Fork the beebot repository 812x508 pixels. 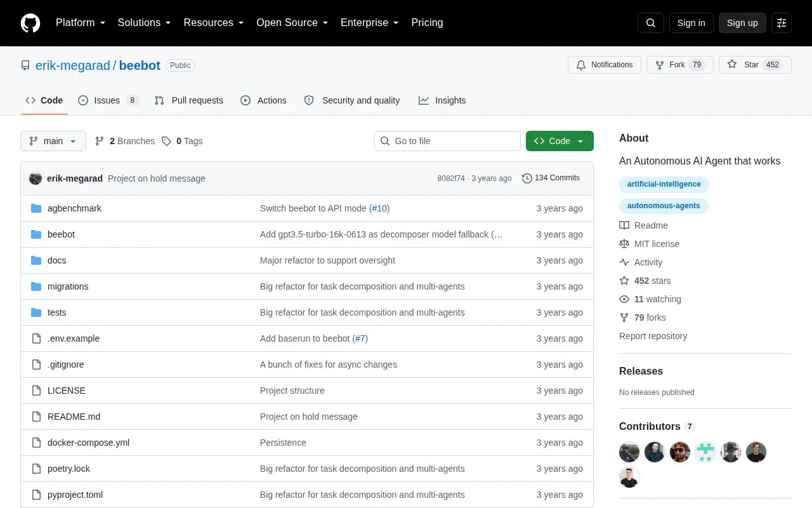coord(680,65)
